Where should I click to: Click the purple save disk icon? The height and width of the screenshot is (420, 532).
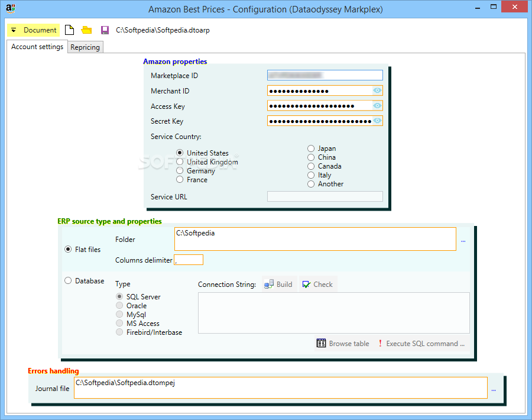click(105, 30)
